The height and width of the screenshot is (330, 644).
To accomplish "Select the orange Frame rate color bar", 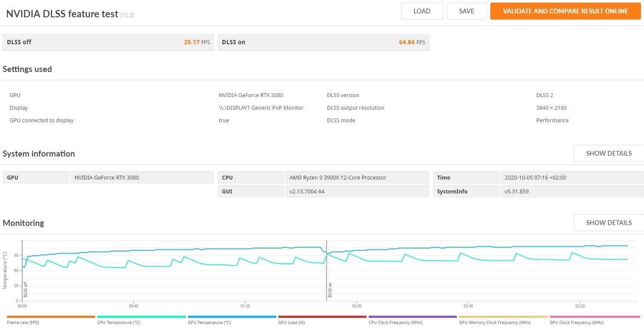I will pyautogui.click(x=51, y=317).
